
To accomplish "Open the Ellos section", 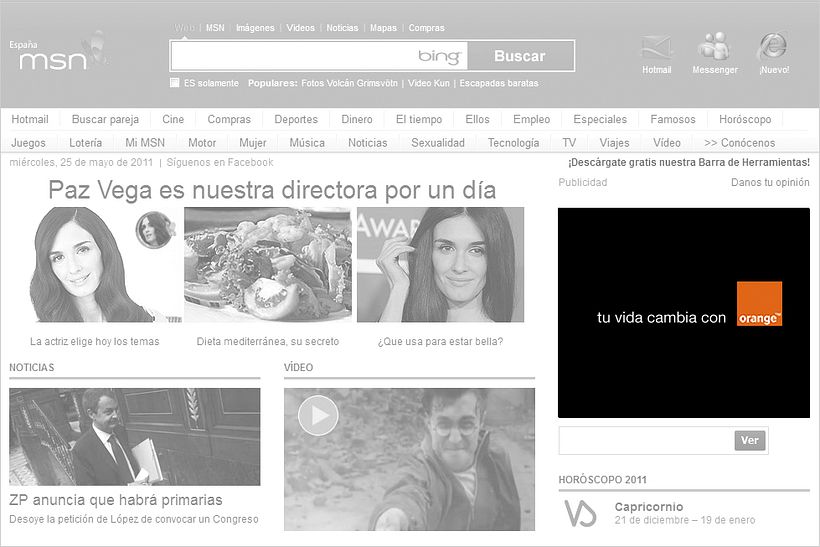I will click(x=477, y=119).
